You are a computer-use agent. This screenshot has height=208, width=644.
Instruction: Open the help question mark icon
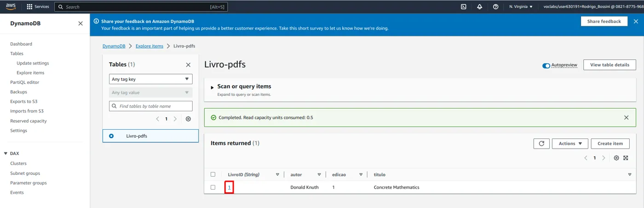tap(495, 7)
